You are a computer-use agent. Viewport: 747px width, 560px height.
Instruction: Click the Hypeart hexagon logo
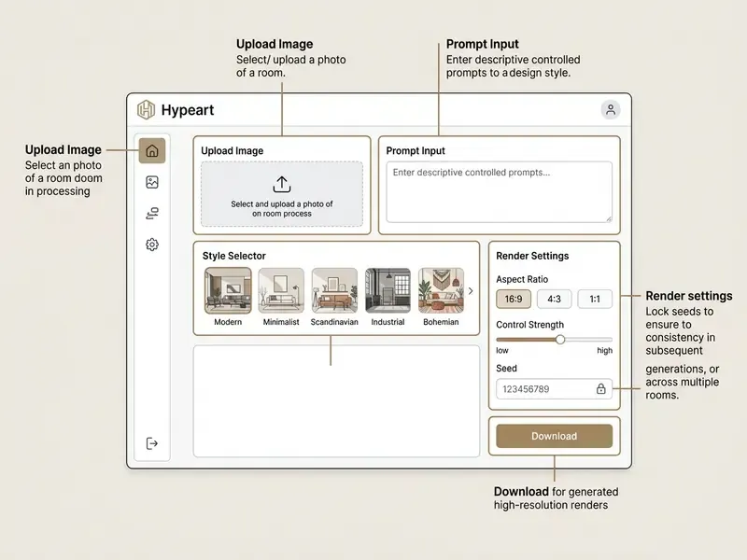click(x=147, y=109)
